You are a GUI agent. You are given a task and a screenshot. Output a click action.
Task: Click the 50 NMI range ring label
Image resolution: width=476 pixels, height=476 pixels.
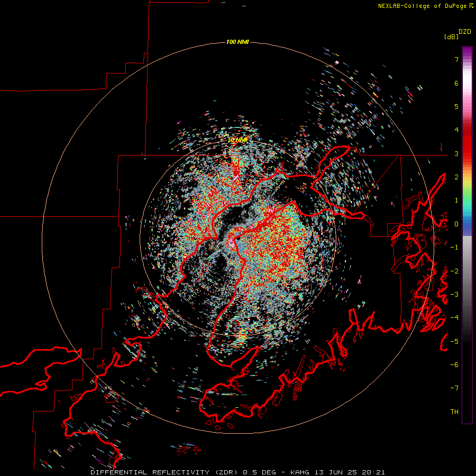[x=237, y=140]
